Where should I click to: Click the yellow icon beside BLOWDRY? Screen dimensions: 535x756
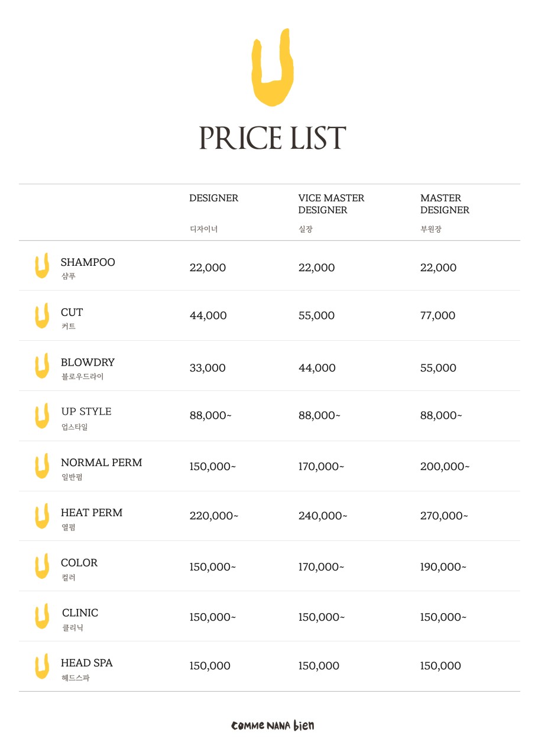point(41,366)
